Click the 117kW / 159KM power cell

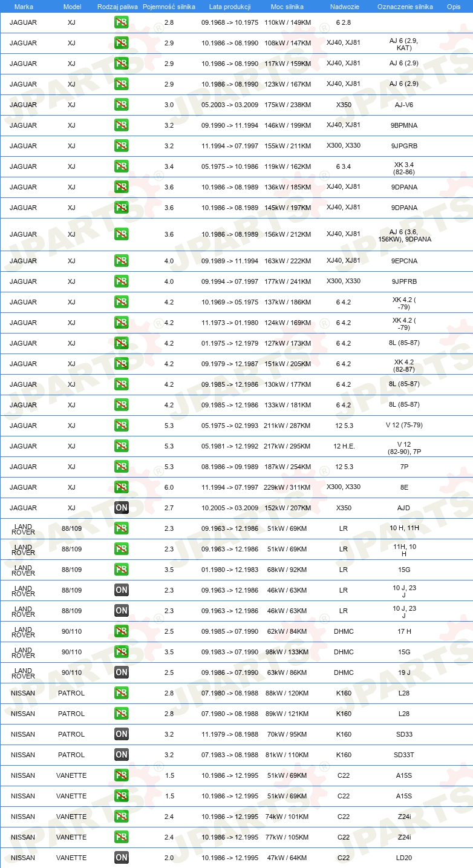click(287, 64)
